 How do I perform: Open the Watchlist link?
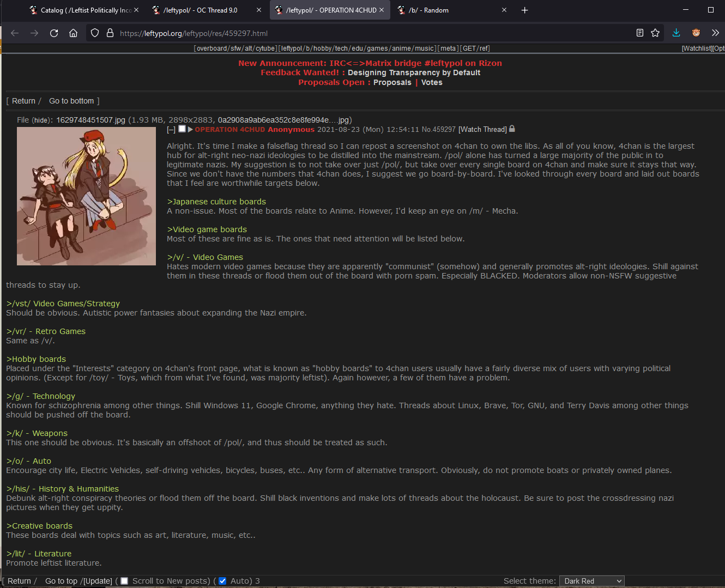click(697, 49)
